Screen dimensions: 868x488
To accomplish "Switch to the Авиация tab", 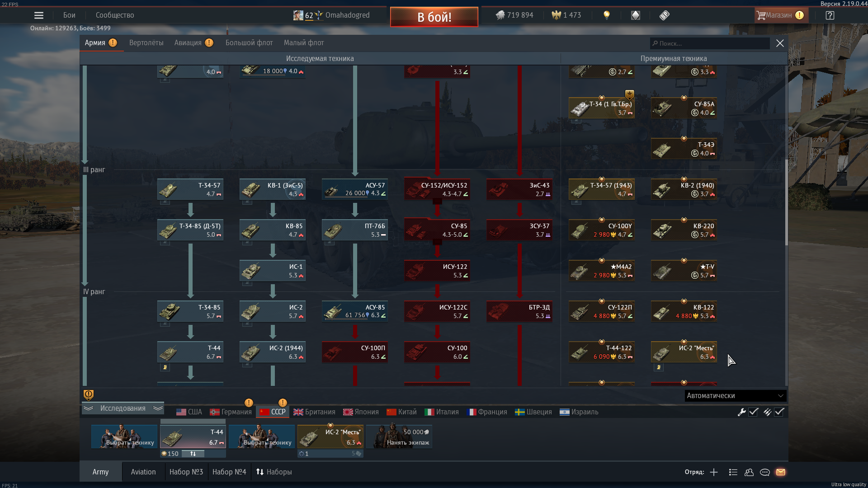I will coord(193,43).
